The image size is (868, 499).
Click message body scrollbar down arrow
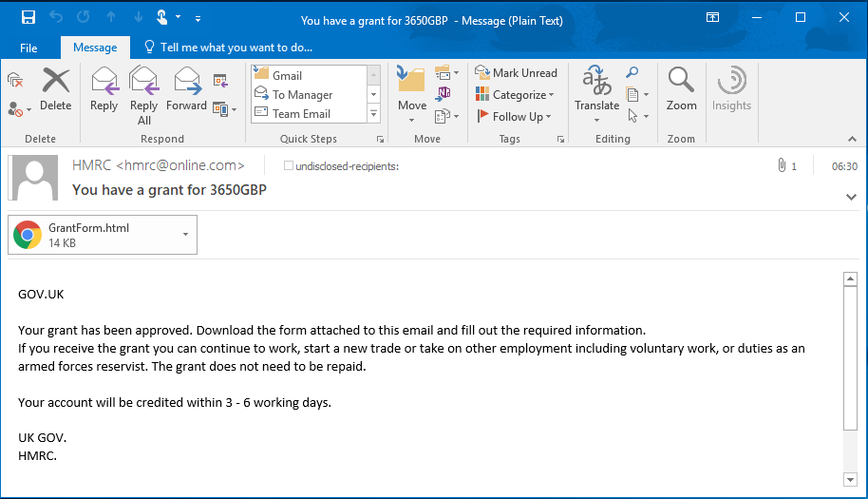coord(850,480)
